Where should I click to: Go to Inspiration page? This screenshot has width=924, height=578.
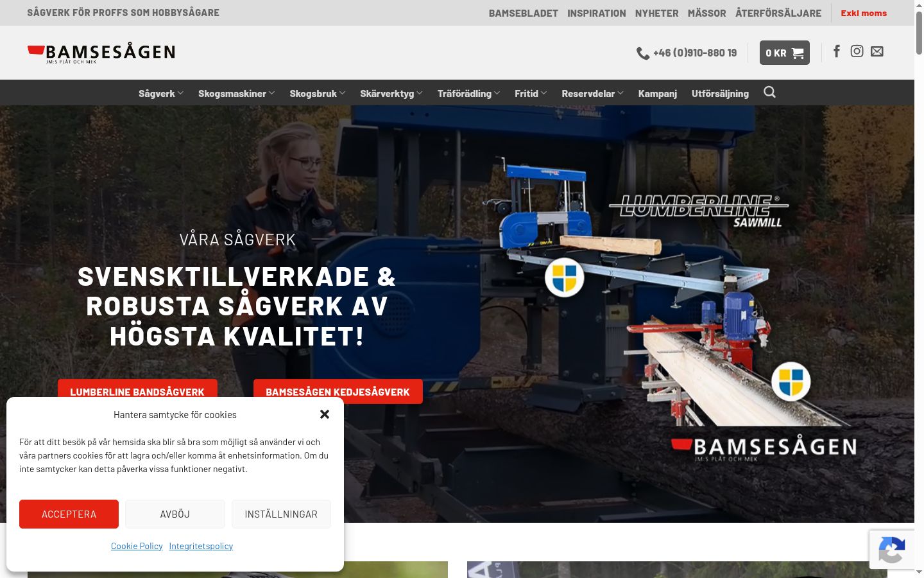597,13
